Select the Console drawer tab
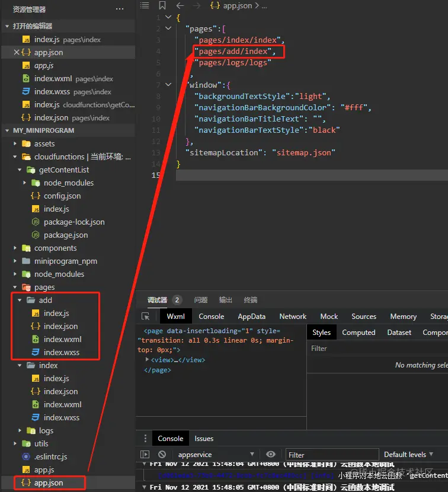Image resolution: width=448 pixels, height=492 pixels. pos(170,438)
